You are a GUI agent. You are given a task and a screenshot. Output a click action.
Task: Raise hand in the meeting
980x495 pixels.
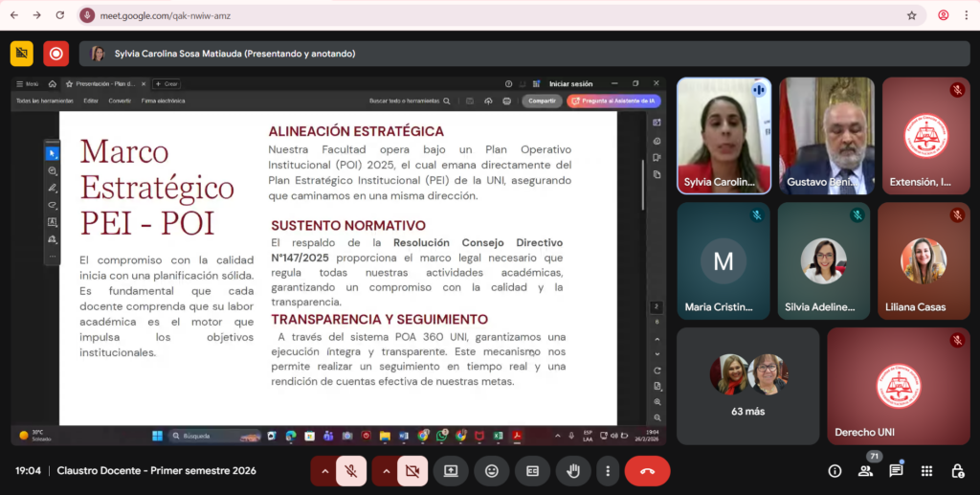(573, 471)
